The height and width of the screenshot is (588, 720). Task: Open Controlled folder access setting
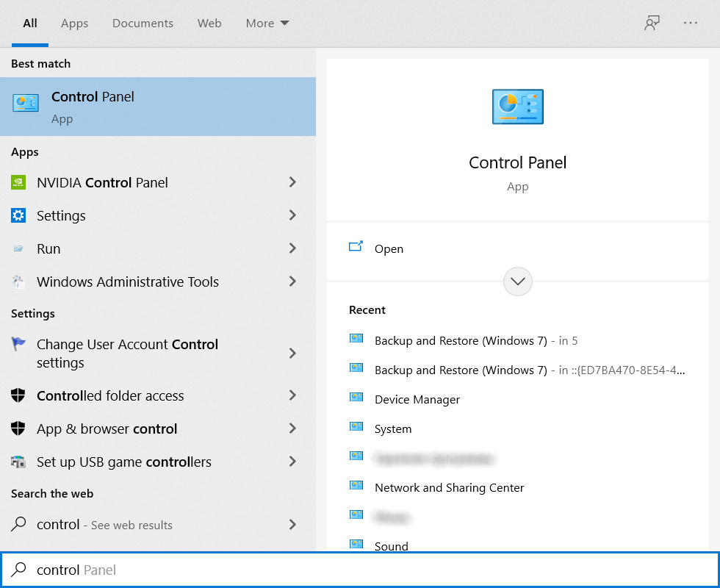pyautogui.click(x=158, y=395)
